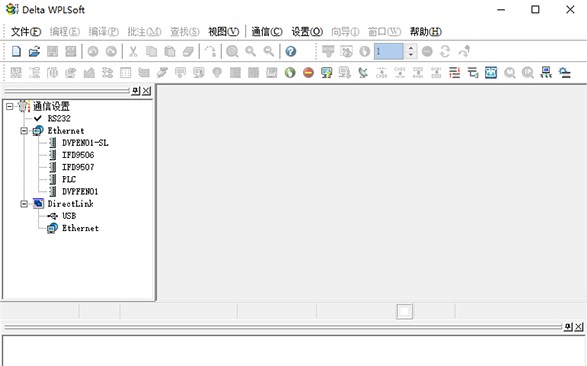This screenshot has width=587, height=366.
Task: Open the grayed 编程(E) menu
Action: pyautogui.click(x=65, y=31)
